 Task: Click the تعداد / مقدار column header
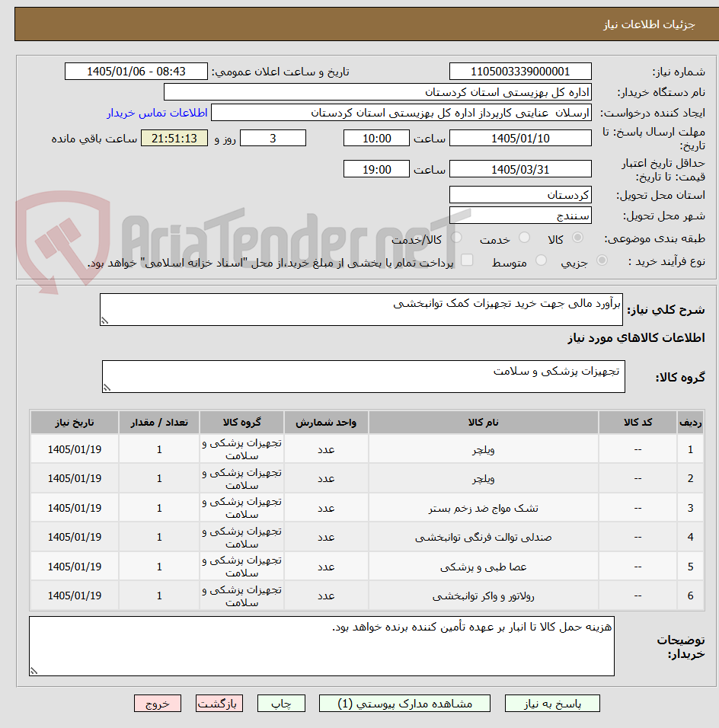pyautogui.click(x=159, y=422)
